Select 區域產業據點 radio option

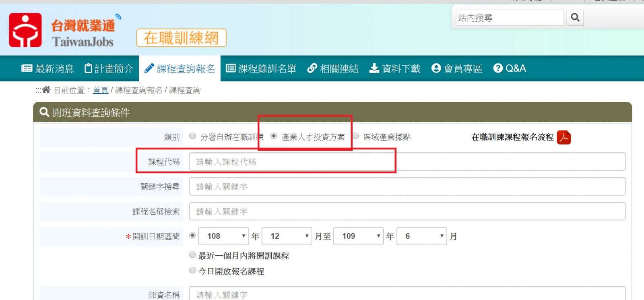[356, 136]
